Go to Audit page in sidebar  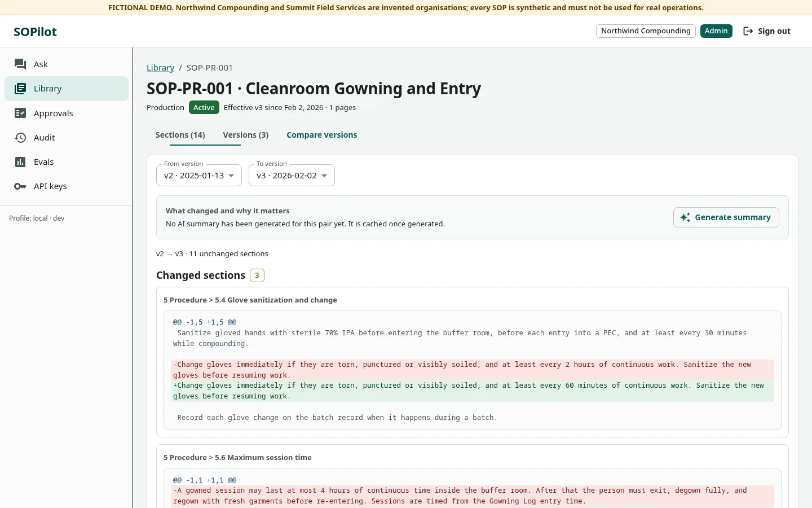(67, 138)
